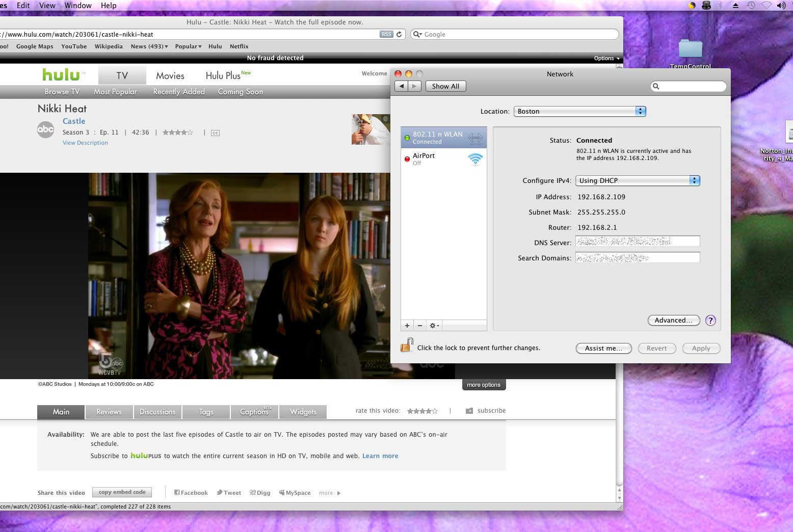Open the more options video menu

pos(484,385)
